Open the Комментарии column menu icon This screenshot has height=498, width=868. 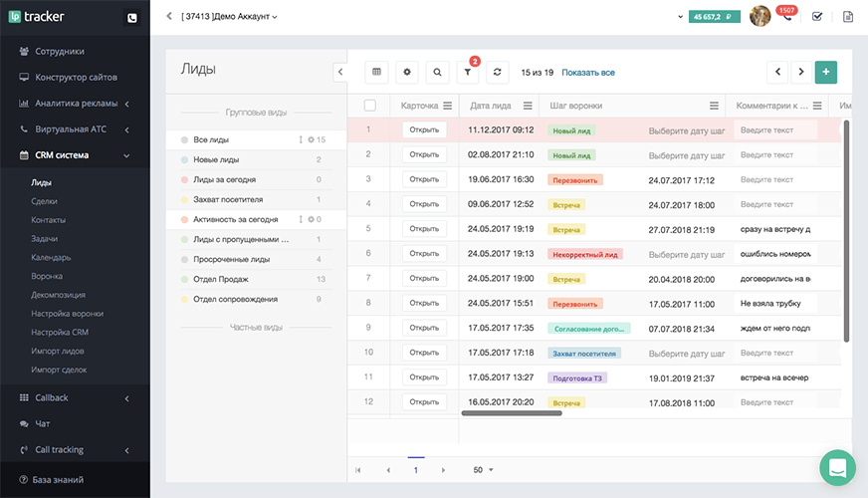click(817, 106)
